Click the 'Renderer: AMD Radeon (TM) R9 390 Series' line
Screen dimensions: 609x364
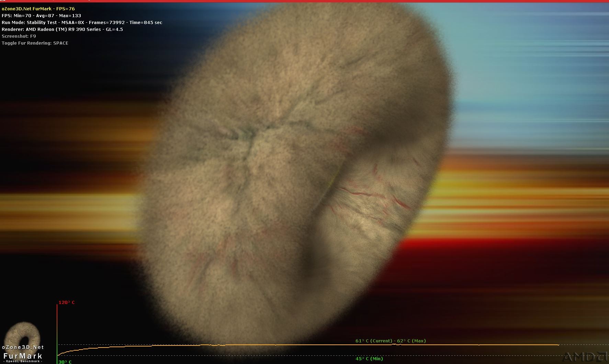click(62, 30)
